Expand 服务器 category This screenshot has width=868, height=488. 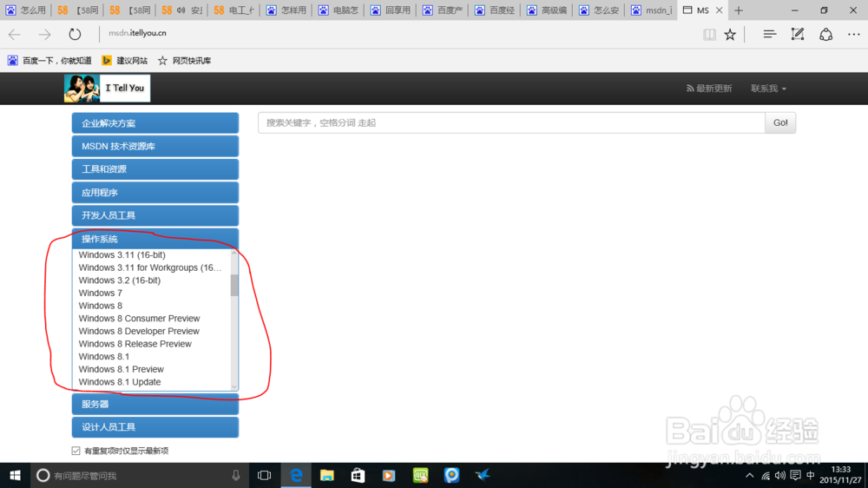pos(155,405)
